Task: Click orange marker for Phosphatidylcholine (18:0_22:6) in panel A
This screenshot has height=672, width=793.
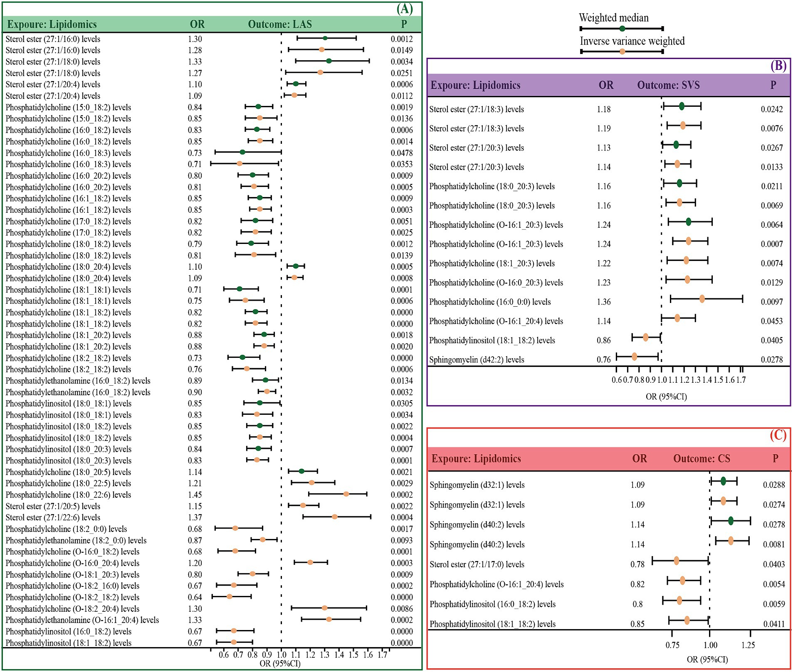Action: [x=346, y=494]
